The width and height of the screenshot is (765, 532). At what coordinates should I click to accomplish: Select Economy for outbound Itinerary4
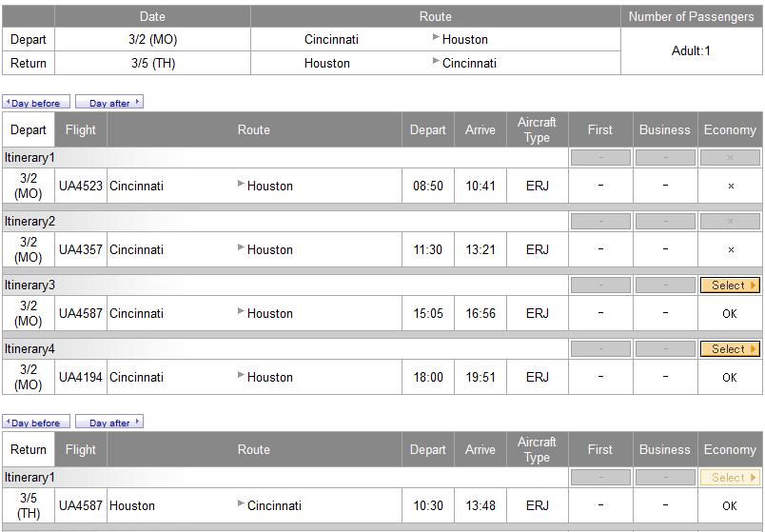click(730, 348)
